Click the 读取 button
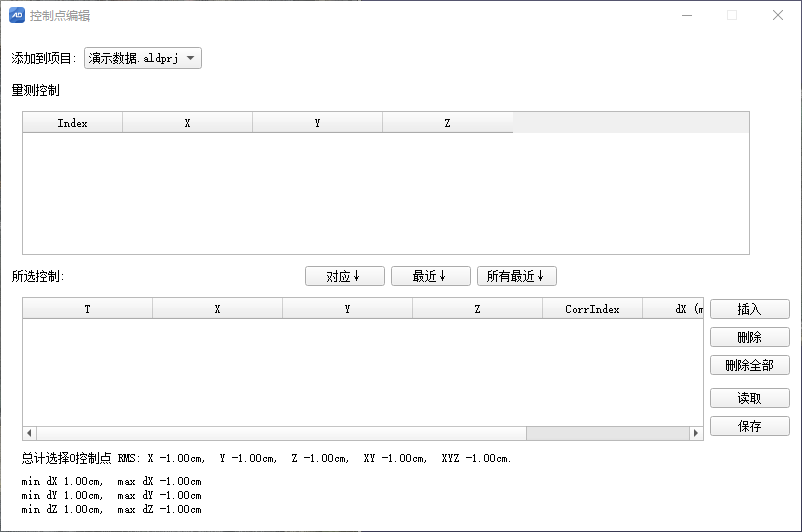Screen dimensions: 802x532 [x=750, y=398]
